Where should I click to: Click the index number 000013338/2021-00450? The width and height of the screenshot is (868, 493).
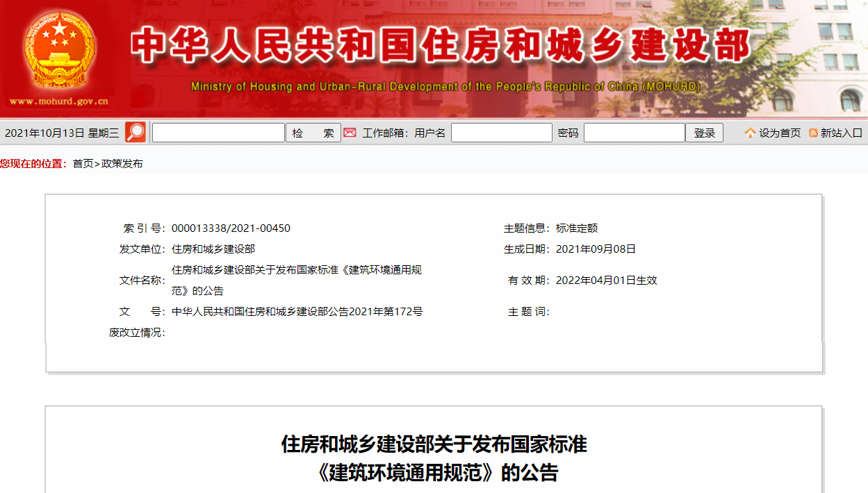231,228
